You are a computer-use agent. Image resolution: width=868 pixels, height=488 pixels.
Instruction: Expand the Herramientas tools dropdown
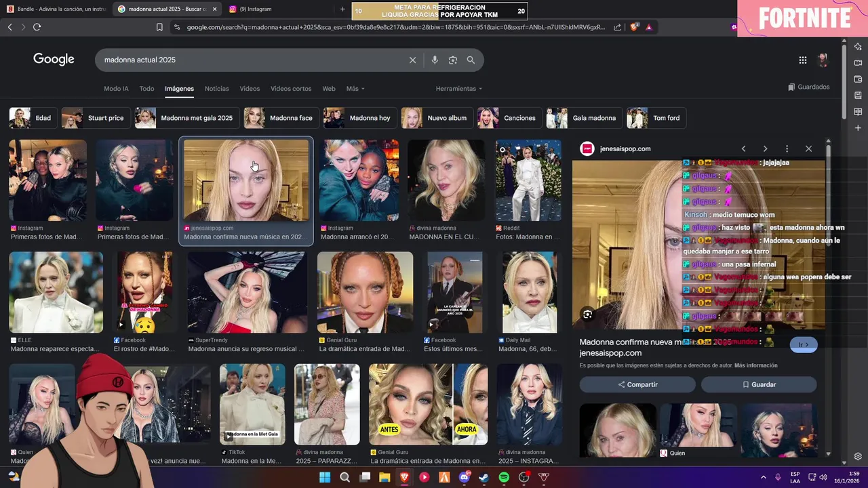point(459,89)
